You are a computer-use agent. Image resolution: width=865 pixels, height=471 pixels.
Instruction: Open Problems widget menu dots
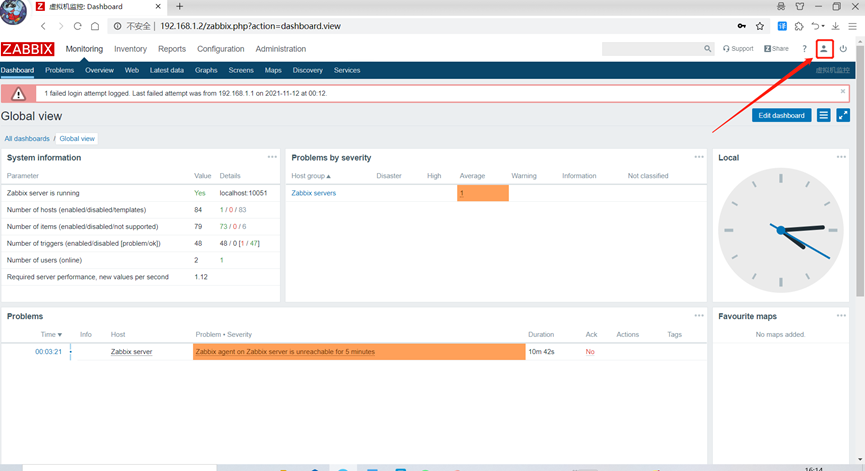(699, 315)
